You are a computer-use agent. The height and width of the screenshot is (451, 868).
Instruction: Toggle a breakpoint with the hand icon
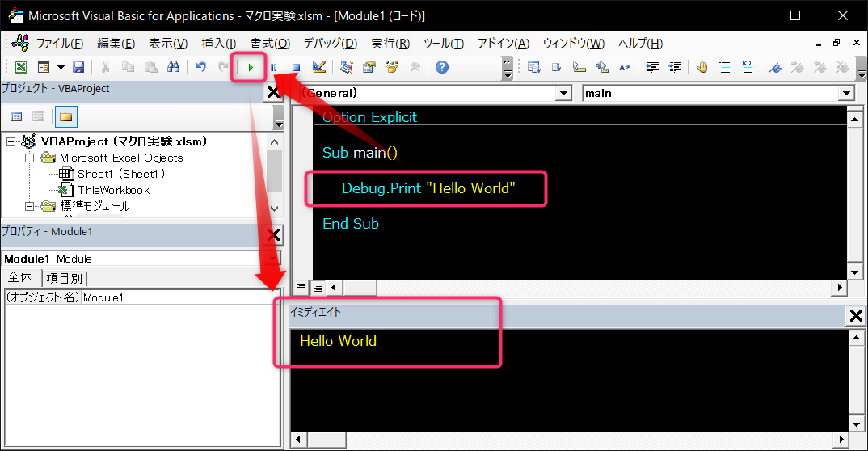point(702,68)
